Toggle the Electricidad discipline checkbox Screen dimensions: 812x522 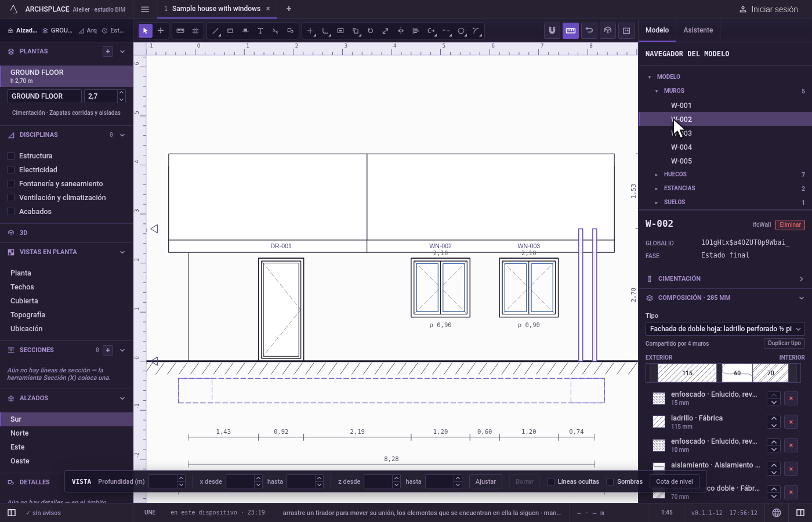(10, 170)
